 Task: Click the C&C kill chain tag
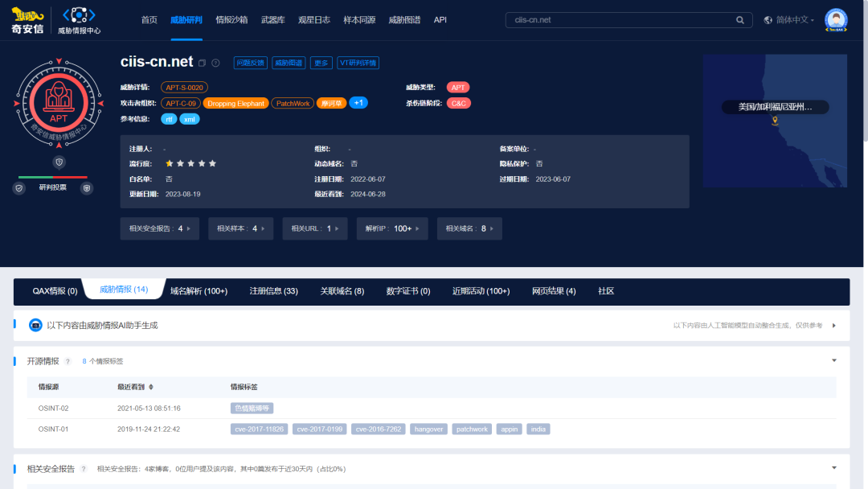point(458,104)
